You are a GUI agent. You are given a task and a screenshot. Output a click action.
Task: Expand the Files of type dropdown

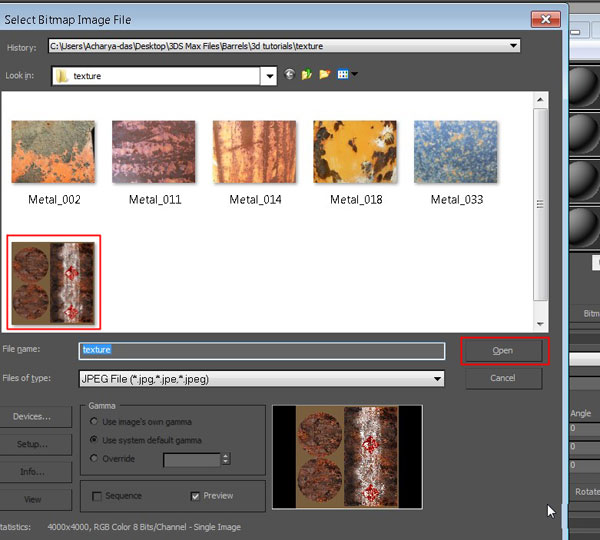click(438, 379)
